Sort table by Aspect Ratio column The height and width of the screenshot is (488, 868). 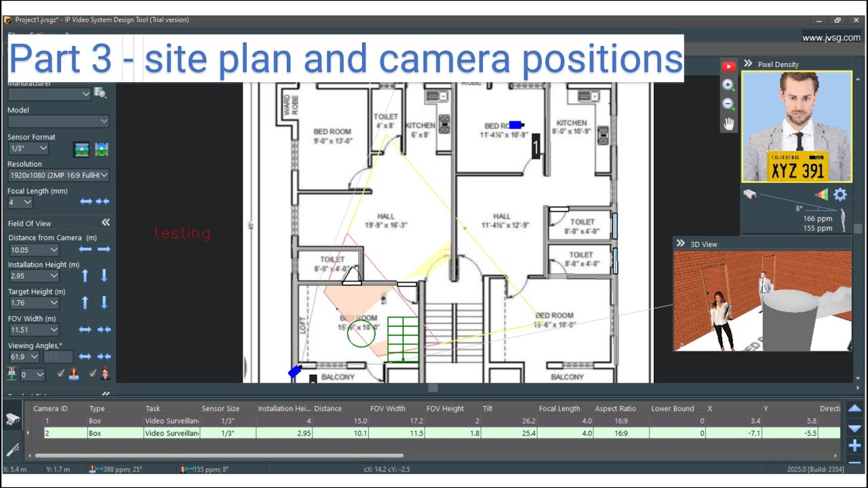click(616, 409)
